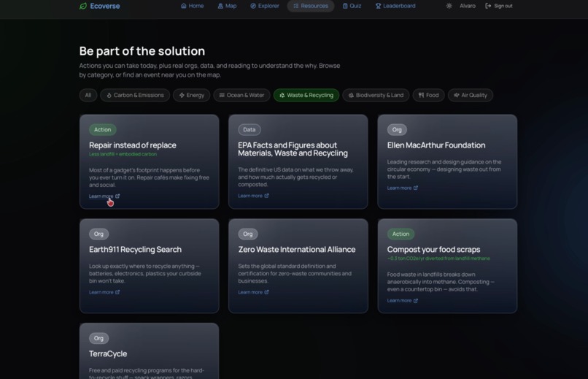The width and height of the screenshot is (588, 379).
Task: Click external link icon on Repair instead of replace
Action: click(x=117, y=196)
